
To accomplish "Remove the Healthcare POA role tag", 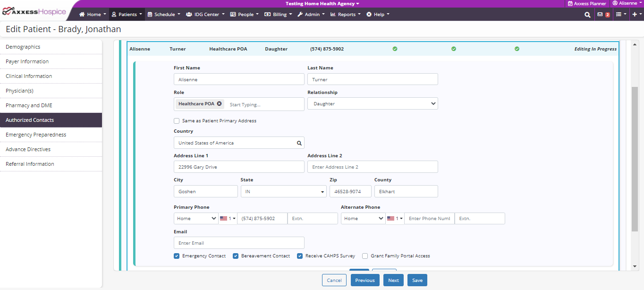I will (x=219, y=104).
